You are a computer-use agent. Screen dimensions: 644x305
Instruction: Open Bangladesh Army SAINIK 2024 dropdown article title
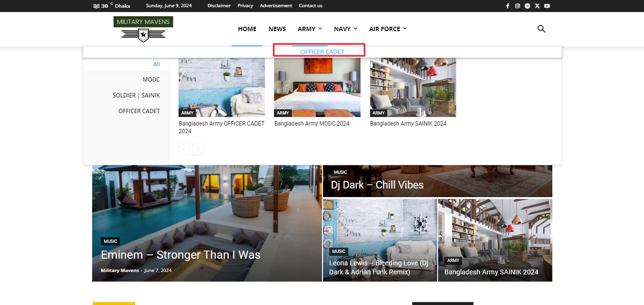[x=408, y=124]
